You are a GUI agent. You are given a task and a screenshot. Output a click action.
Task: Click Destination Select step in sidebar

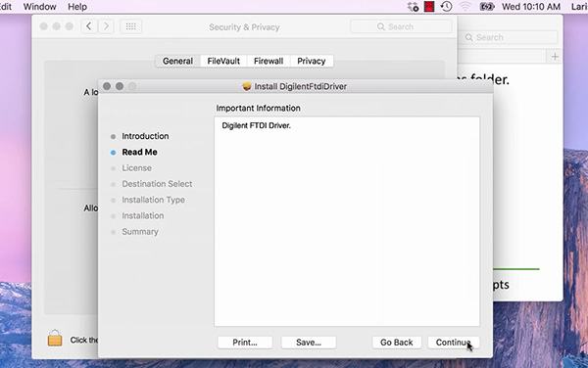157,184
